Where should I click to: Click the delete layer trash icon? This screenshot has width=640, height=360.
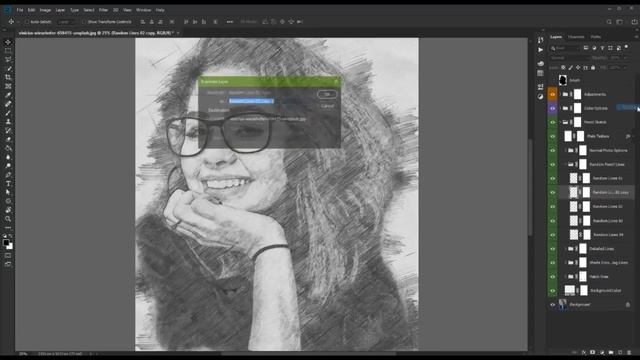coord(629,352)
